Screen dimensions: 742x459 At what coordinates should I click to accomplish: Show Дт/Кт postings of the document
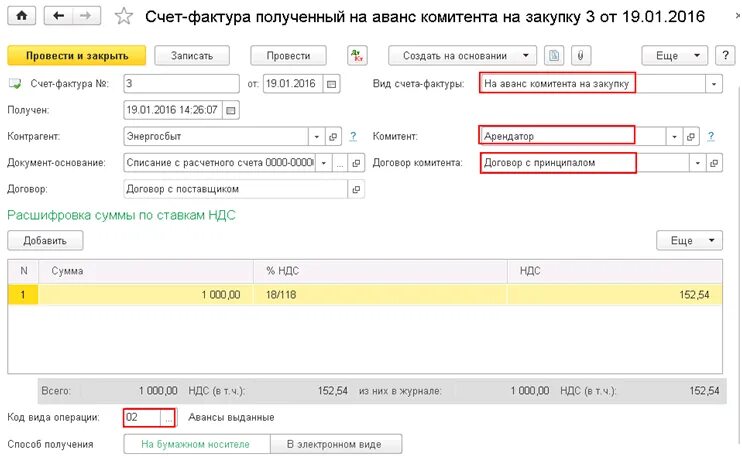pos(357,55)
